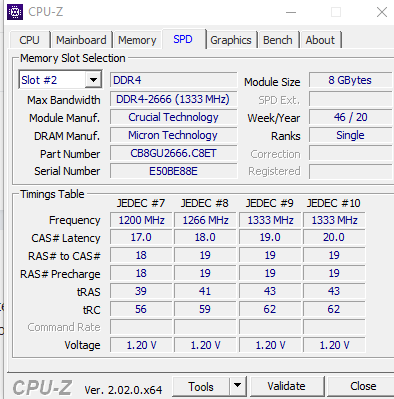Screen dimensions: 394x399
Task: Open the Slot #2 dropdown arrow
Action: [93, 80]
